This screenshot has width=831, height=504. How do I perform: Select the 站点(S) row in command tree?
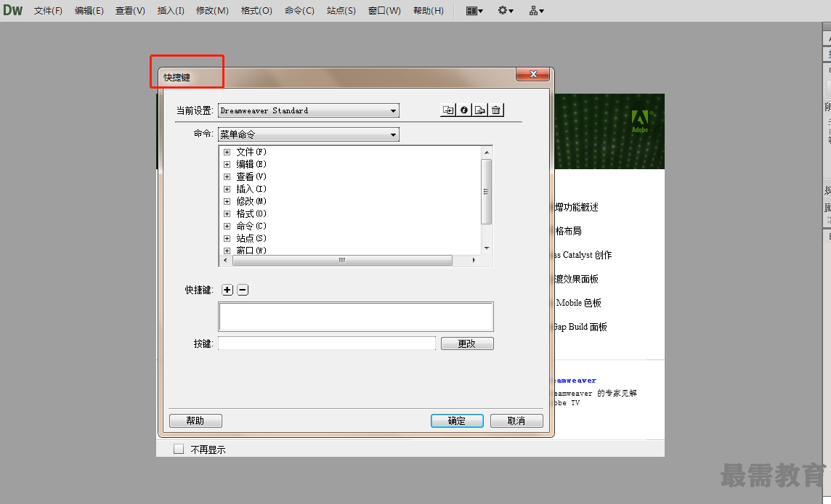click(251, 238)
